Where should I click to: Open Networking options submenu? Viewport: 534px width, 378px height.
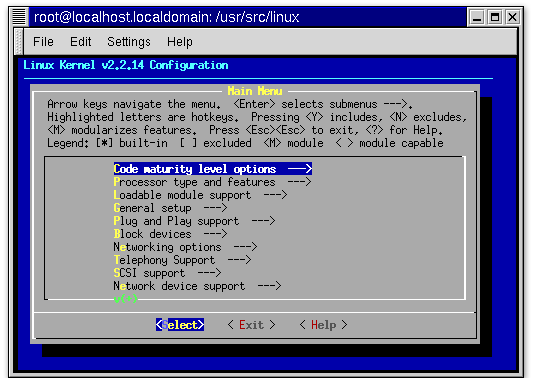point(185,247)
